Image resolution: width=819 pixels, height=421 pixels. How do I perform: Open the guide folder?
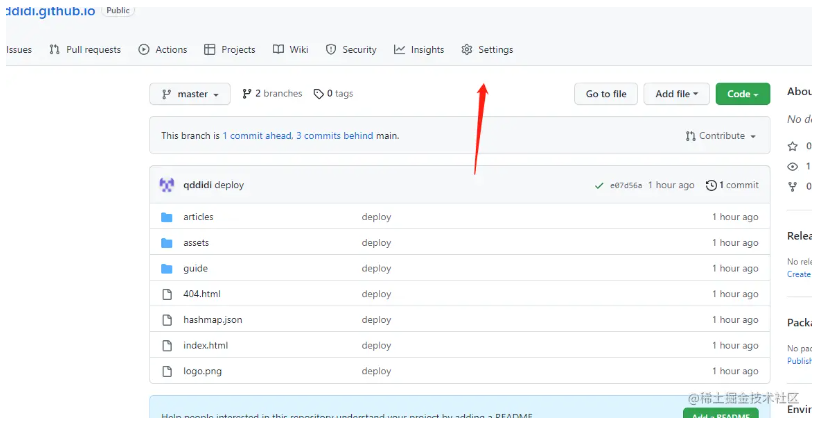(x=195, y=268)
